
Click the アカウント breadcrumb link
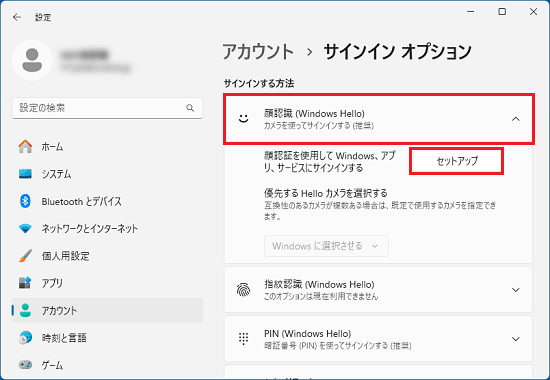point(258,52)
